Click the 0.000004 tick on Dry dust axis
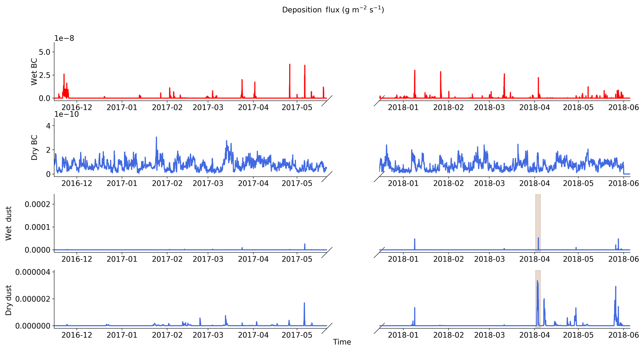 [32, 272]
